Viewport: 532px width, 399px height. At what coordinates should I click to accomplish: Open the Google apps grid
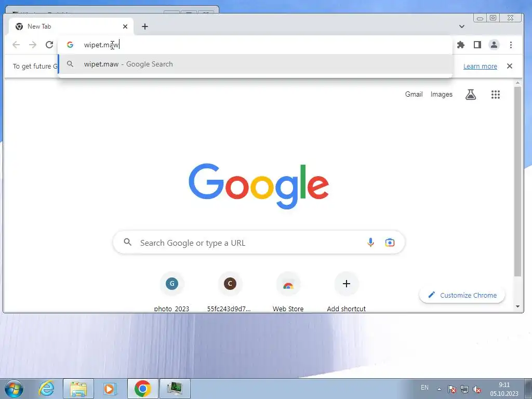pyautogui.click(x=496, y=95)
